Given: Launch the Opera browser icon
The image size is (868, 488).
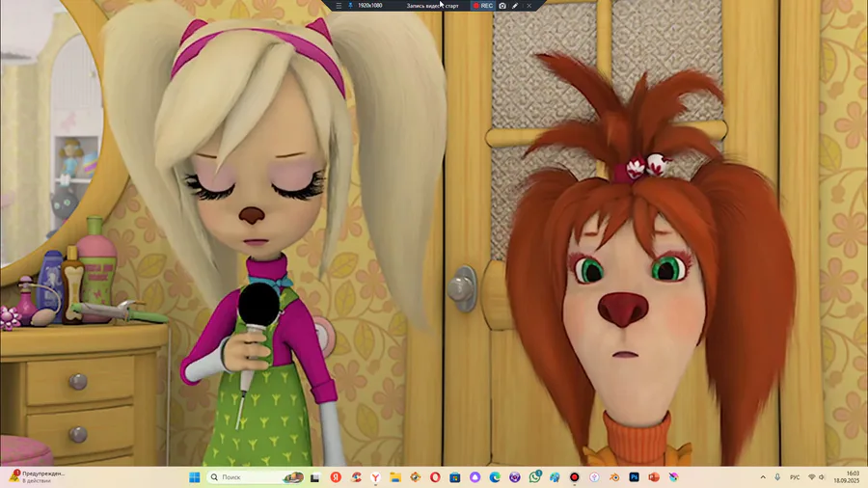Looking at the screenshot, I should click(435, 477).
